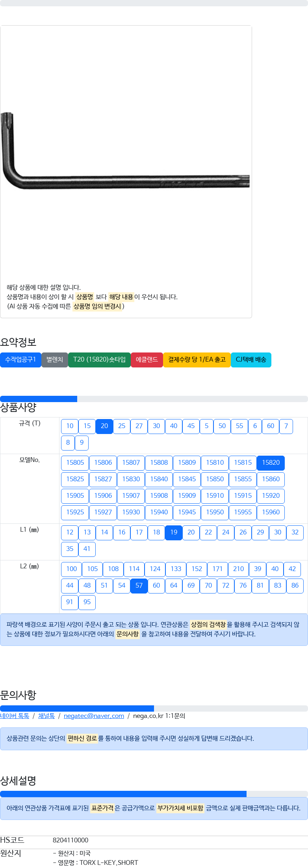The width and height of the screenshot is (308, 868).
Task: Select L1 length 22 mm
Action: [x=208, y=532]
